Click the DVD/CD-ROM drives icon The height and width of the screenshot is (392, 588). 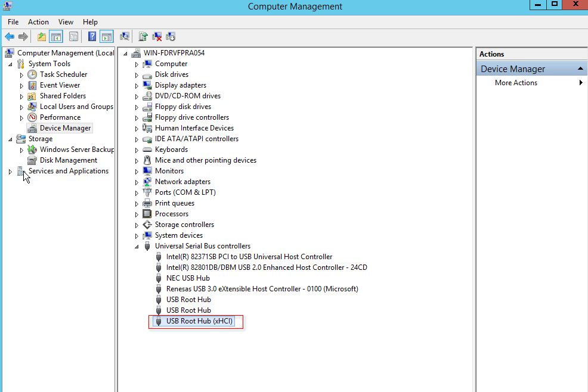[x=147, y=96]
